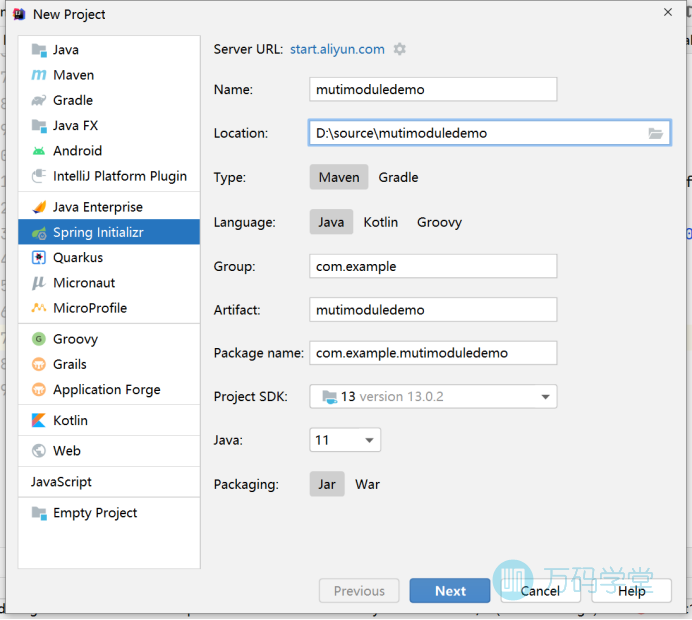The height and width of the screenshot is (620, 692).
Task: Select IntelliJ Platform Plugin entry
Action: [109, 176]
